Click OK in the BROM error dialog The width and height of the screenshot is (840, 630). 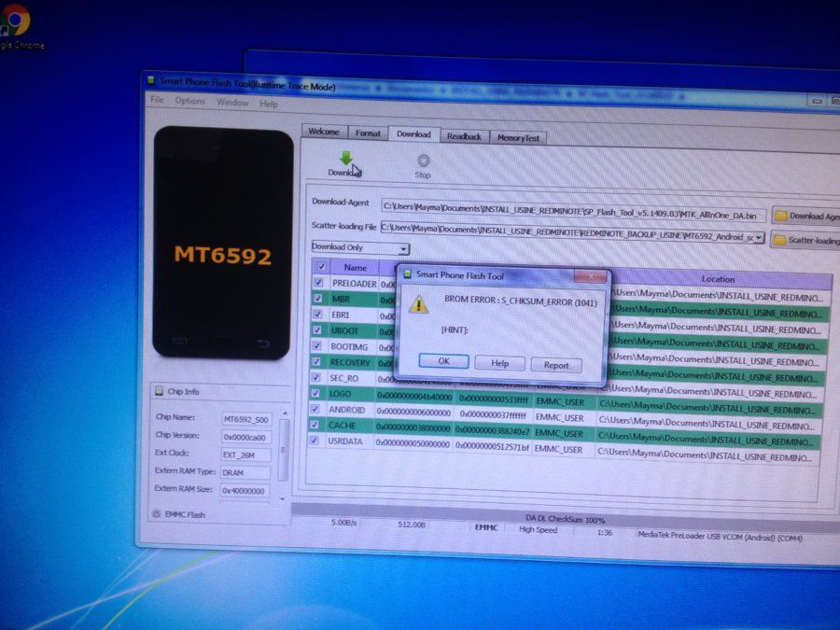(x=443, y=361)
